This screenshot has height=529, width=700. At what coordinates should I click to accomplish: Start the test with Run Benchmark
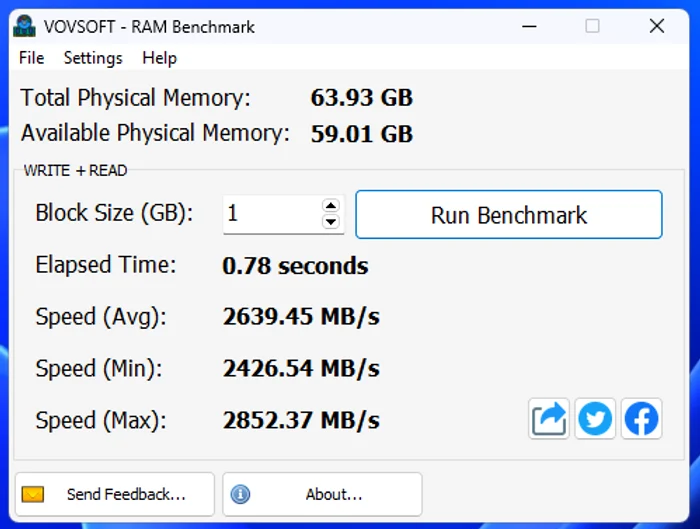click(x=509, y=215)
